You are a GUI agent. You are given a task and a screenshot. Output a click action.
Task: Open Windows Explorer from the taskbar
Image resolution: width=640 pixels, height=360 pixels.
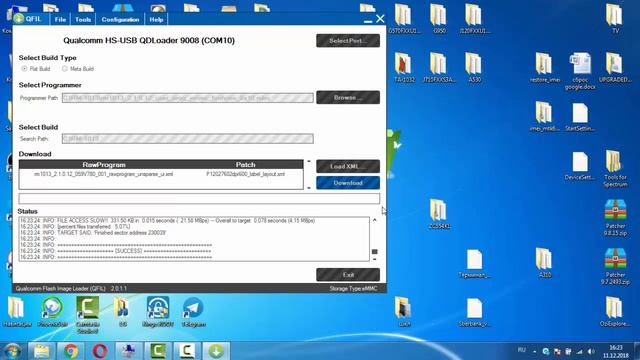pyautogui.click(x=41, y=351)
